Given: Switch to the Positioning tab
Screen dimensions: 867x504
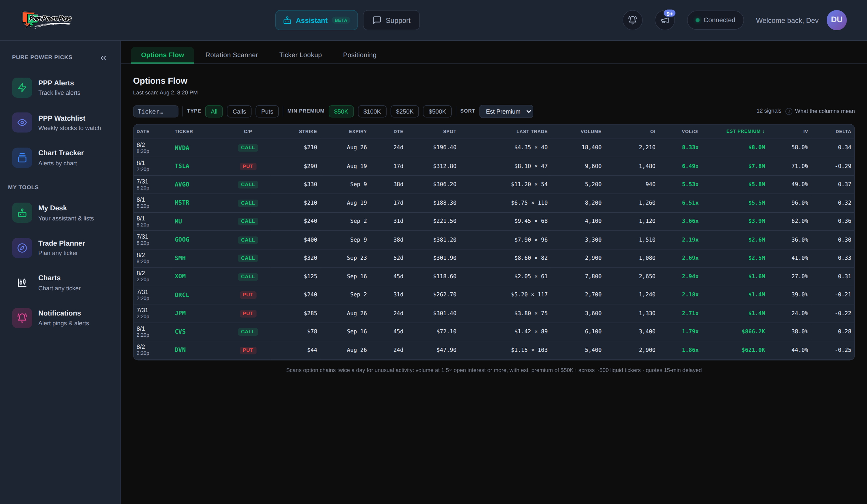Looking at the screenshot, I should coord(360,55).
